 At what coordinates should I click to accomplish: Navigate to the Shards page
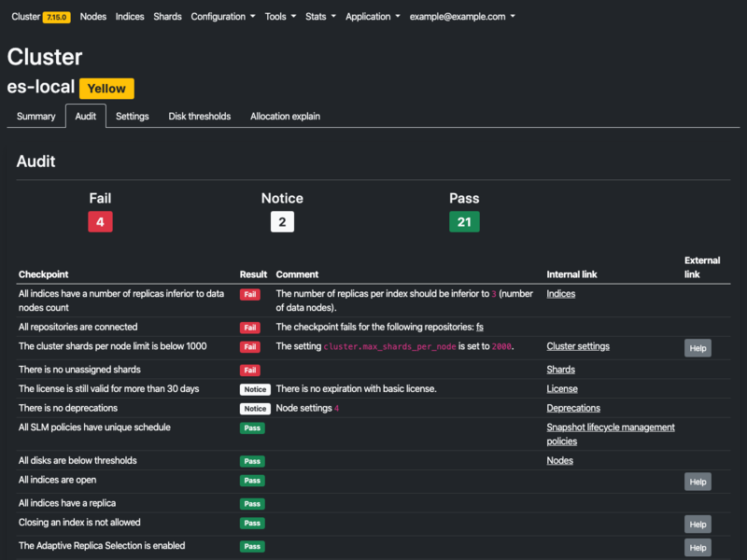click(x=167, y=17)
